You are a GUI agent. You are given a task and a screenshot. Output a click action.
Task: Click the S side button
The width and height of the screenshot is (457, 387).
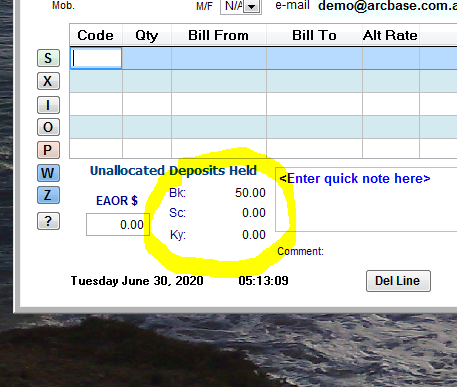coord(48,58)
